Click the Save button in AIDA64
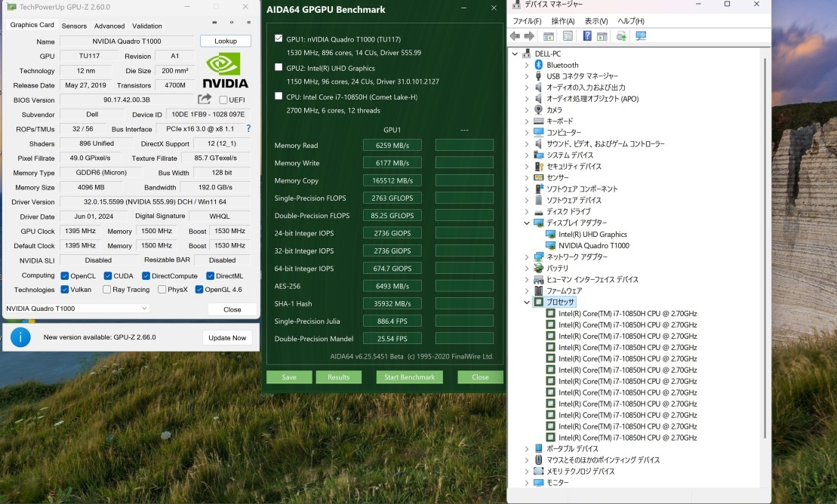The width and height of the screenshot is (837, 504). pyautogui.click(x=289, y=377)
